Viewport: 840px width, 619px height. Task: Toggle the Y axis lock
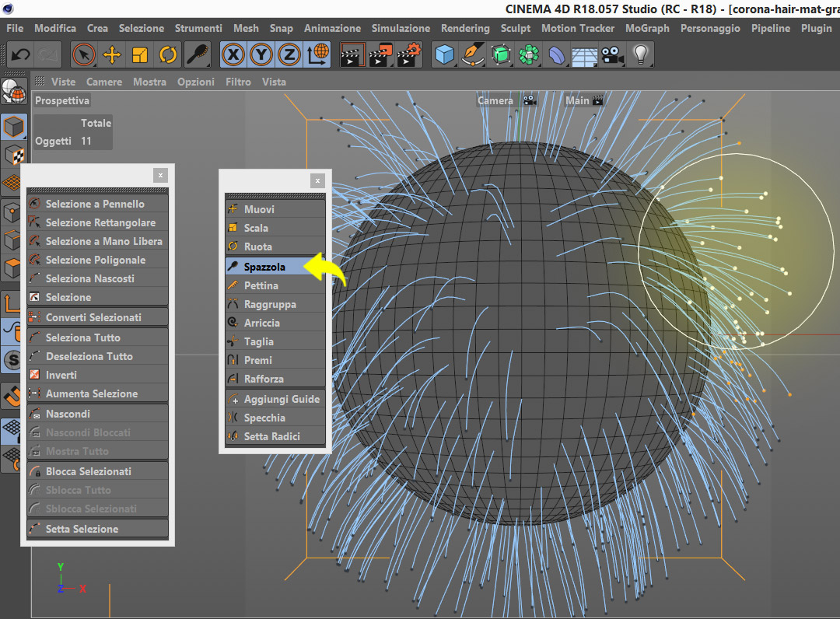[261, 54]
